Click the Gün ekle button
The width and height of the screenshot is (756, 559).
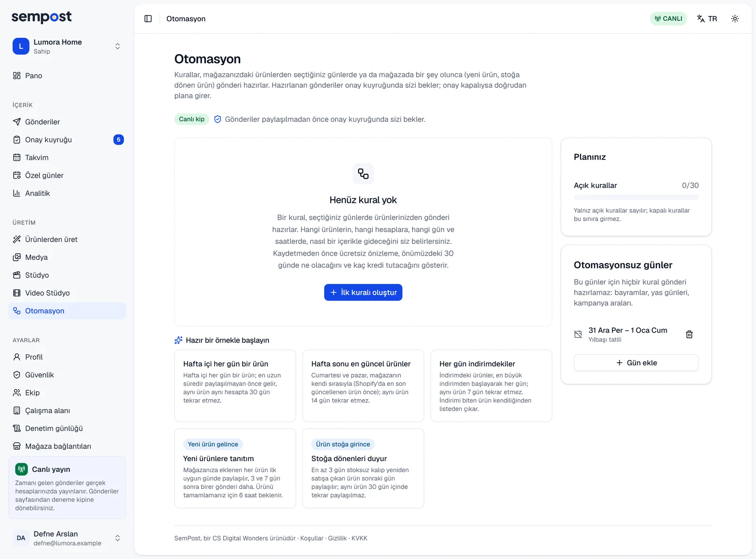636,362
